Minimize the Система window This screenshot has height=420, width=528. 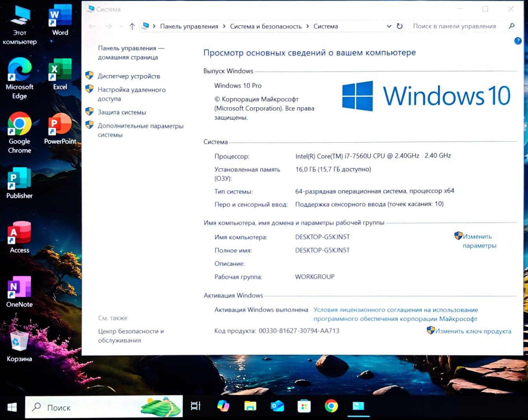coord(460,9)
